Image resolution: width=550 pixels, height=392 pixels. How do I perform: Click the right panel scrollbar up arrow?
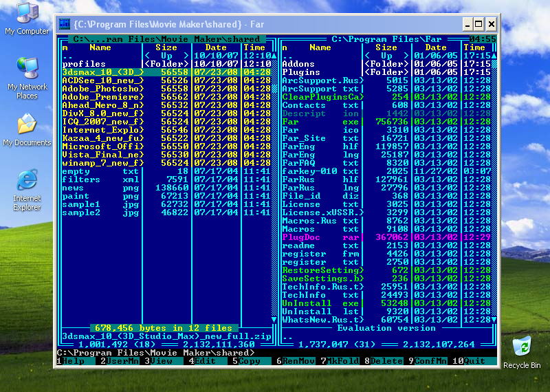click(494, 56)
